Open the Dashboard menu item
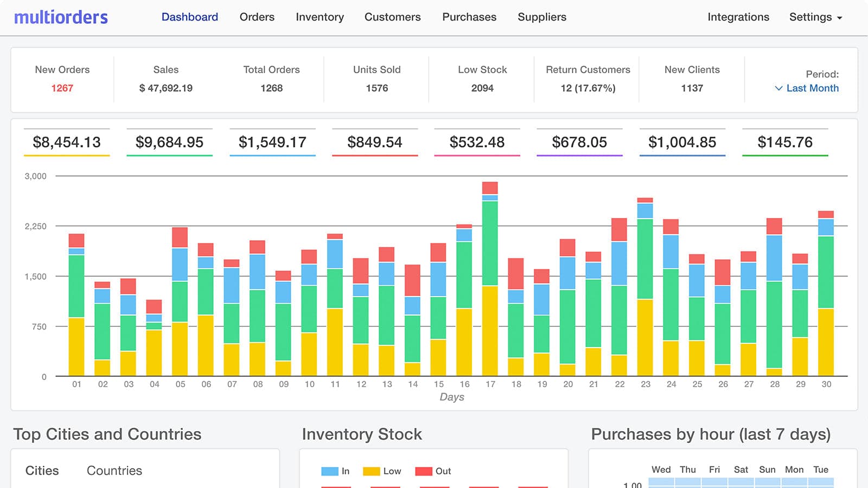Viewport: 868px width, 488px height. [x=190, y=17]
